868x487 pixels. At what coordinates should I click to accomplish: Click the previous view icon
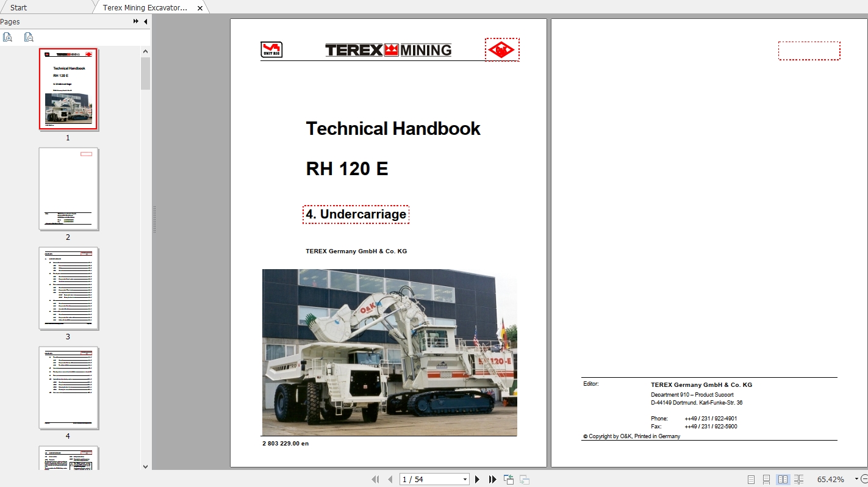point(508,480)
